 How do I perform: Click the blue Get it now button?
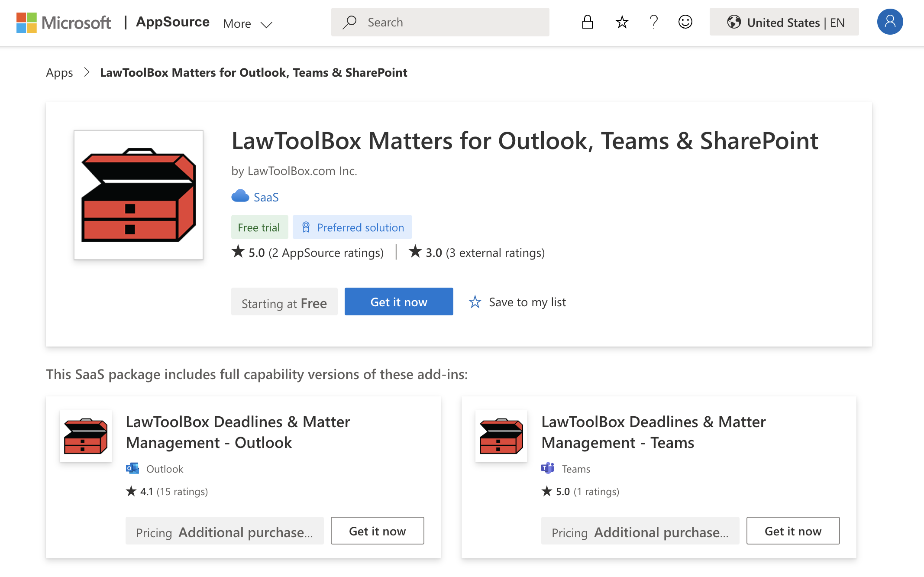pos(398,302)
